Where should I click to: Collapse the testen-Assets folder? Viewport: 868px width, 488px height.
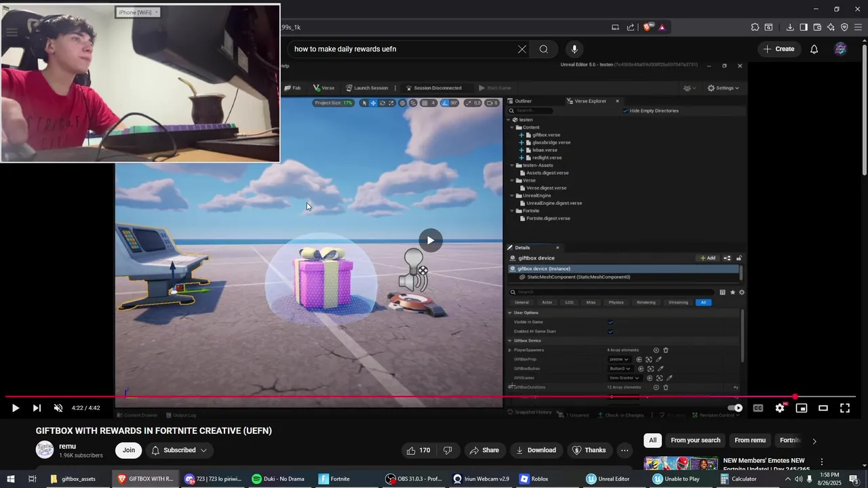(513, 165)
